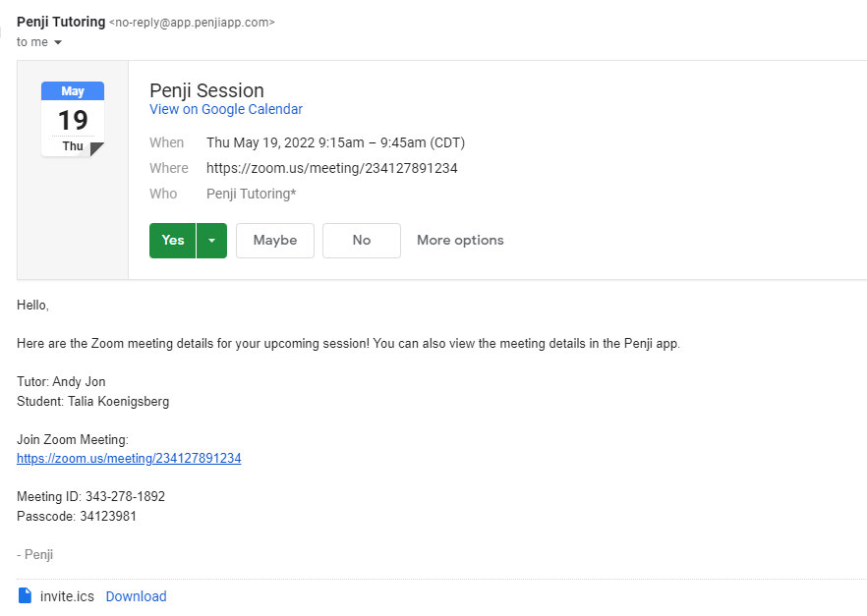
Task: Click the May 19 calendar date icon
Action: coord(73,119)
